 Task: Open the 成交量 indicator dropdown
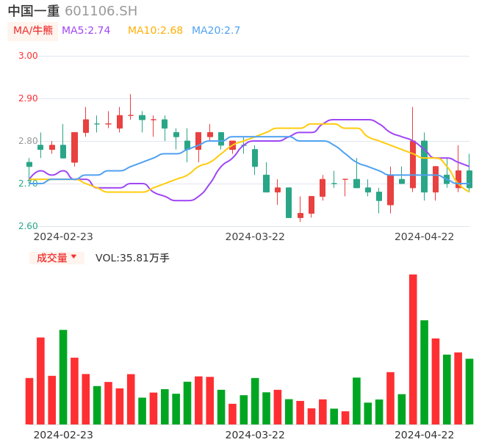(57, 258)
